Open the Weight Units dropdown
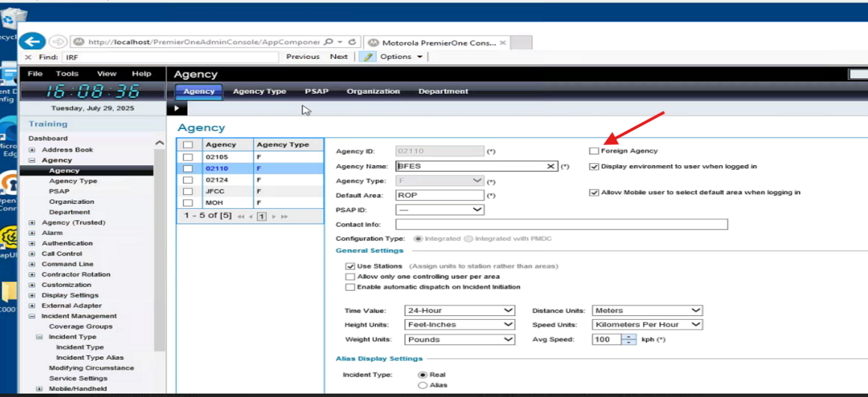This screenshot has height=397, width=868. (x=460, y=339)
